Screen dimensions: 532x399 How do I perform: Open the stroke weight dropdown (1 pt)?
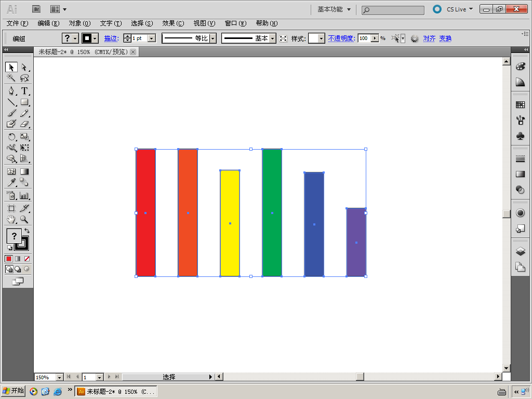click(152, 38)
